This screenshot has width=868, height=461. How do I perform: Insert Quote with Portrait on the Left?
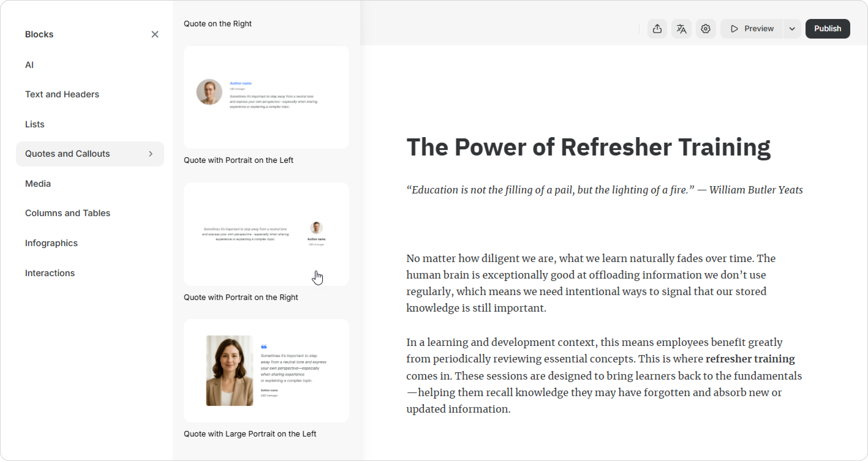pos(266,97)
